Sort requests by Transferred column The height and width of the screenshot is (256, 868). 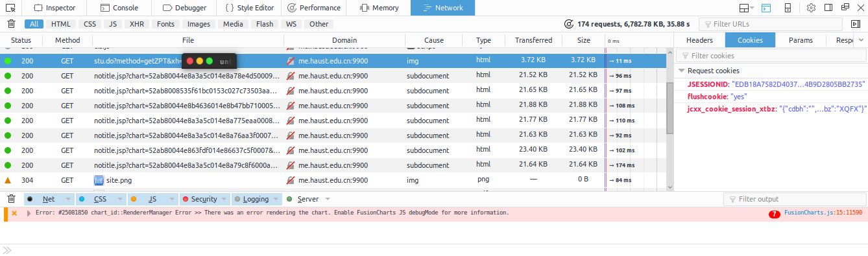point(534,40)
